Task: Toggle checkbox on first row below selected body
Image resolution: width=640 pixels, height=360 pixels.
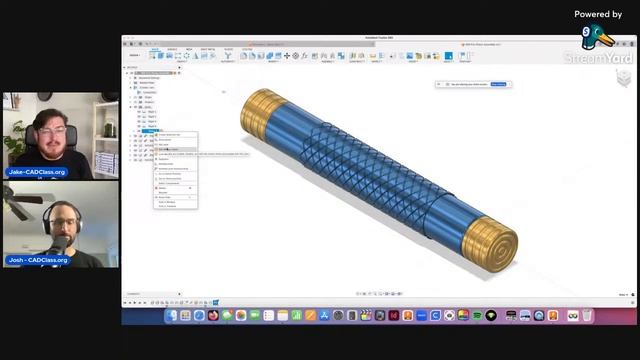Action: tap(141, 136)
